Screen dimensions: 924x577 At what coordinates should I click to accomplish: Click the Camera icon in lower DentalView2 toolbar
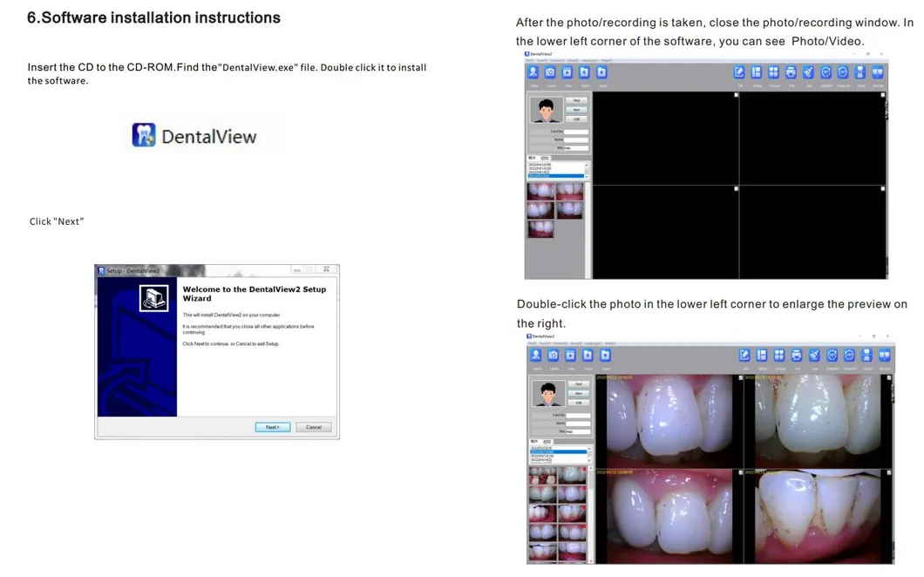tap(553, 355)
